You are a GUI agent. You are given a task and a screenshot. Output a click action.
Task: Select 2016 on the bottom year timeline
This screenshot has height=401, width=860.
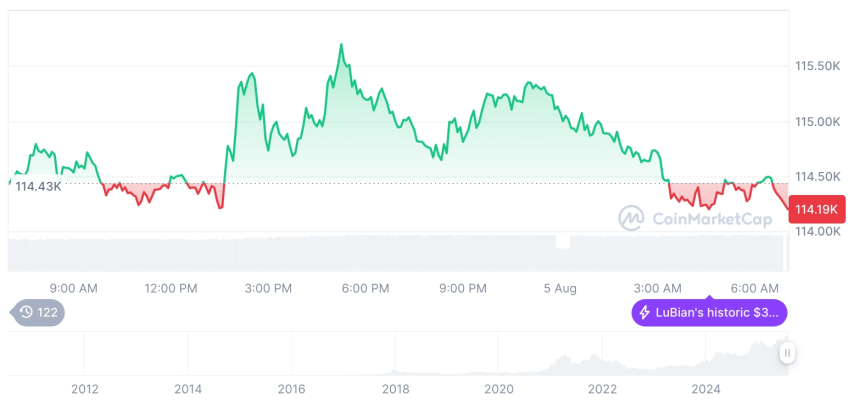(x=292, y=388)
